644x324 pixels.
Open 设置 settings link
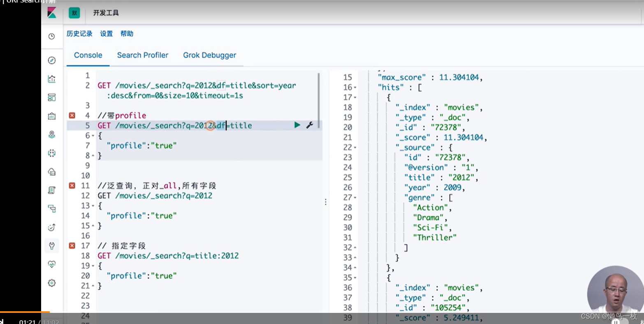point(106,34)
